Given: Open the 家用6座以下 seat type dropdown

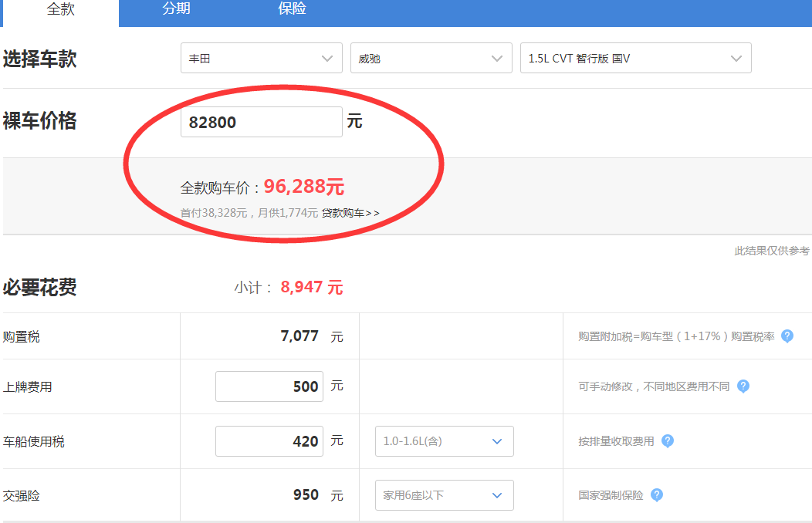Looking at the screenshot, I should [x=445, y=495].
